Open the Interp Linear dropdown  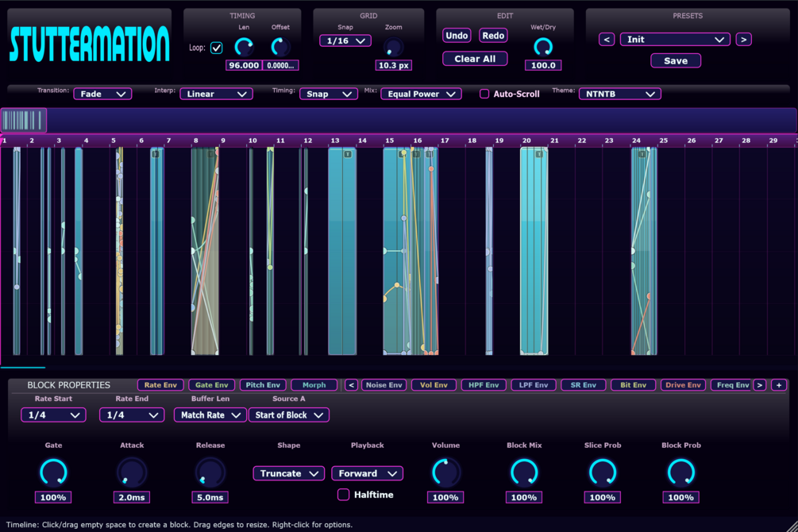point(216,94)
